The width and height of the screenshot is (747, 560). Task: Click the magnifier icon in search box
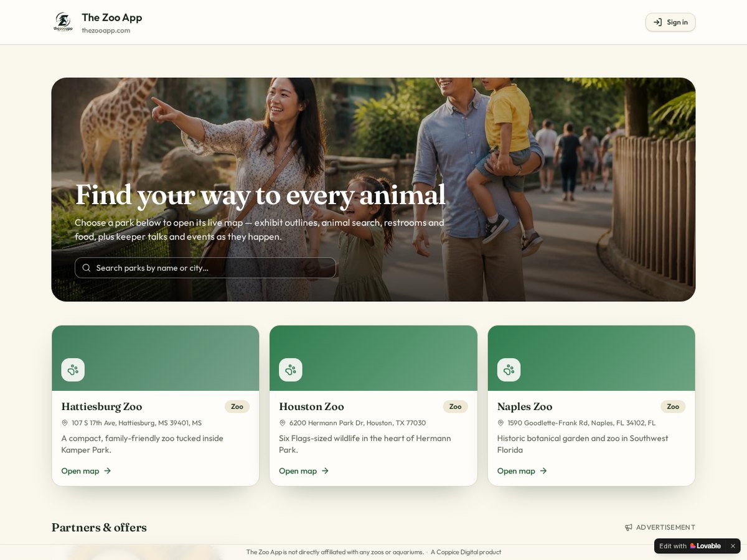87,268
